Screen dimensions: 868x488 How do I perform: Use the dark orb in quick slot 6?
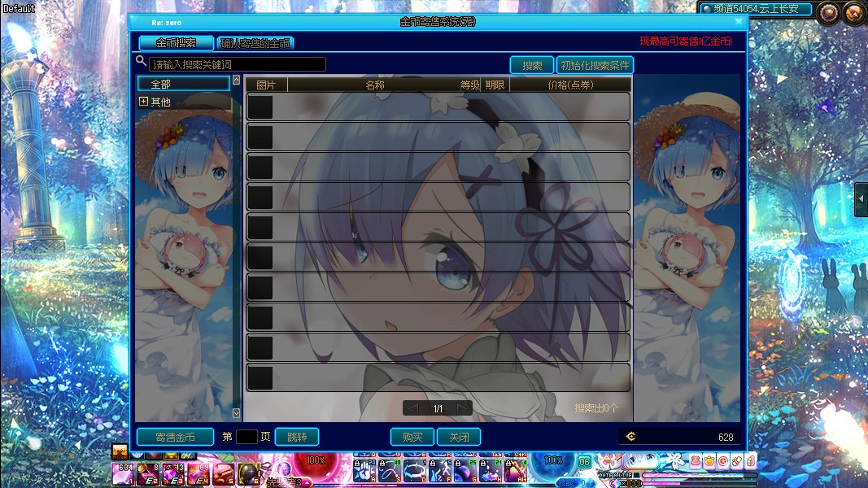pos(249,474)
